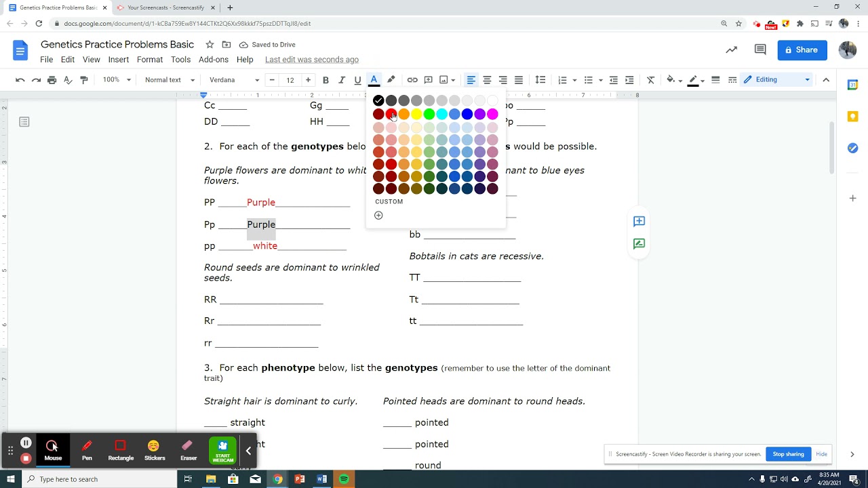Switch to the Your Screencasts browser tab
This screenshot has width=868, height=488.
pyautogui.click(x=166, y=7)
